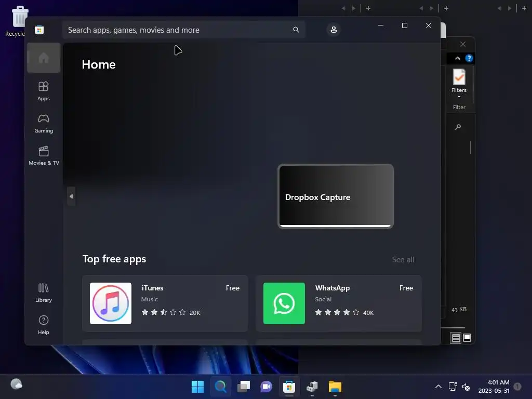Open Help in Store sidebar

click(44, 325)
